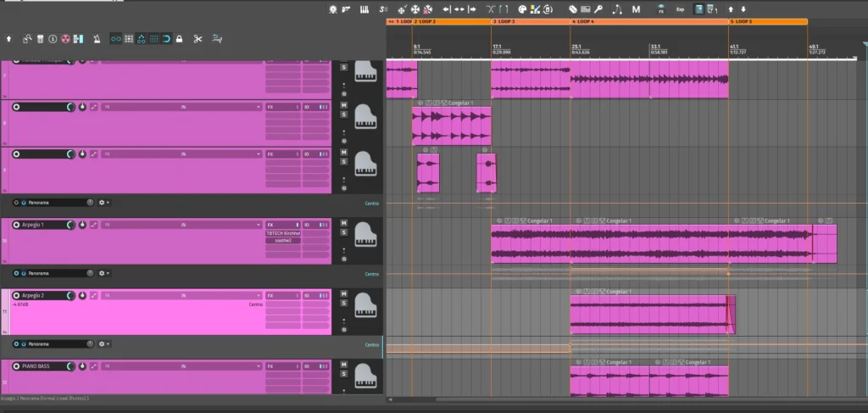Open the trash bin icon in left toolbar
Image resolution: width=868 pixels, height=413 pixels.
[40, 39]
